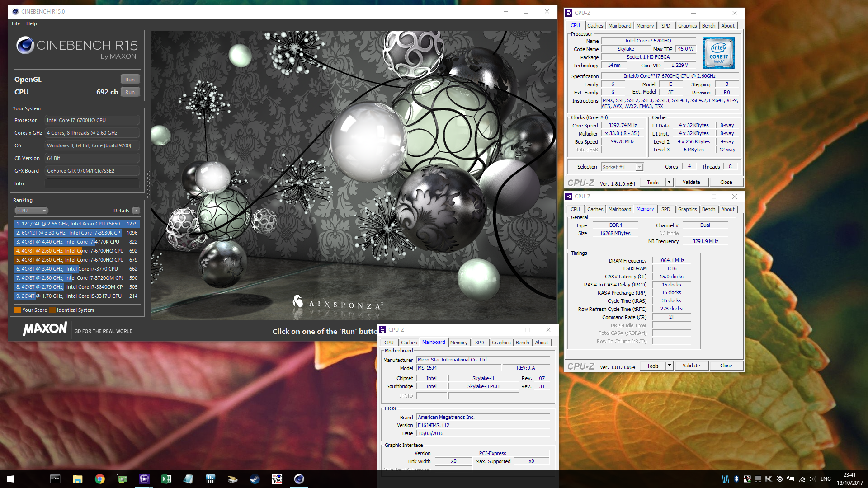Open VNC viewer from the taskbar
The height and width of the screenshot is (488, 868).
277,479
